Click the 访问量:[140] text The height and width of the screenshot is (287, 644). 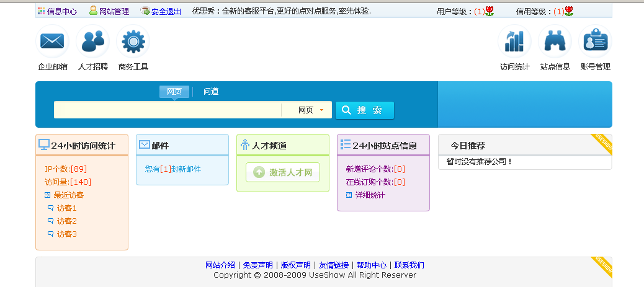(68, 182)
